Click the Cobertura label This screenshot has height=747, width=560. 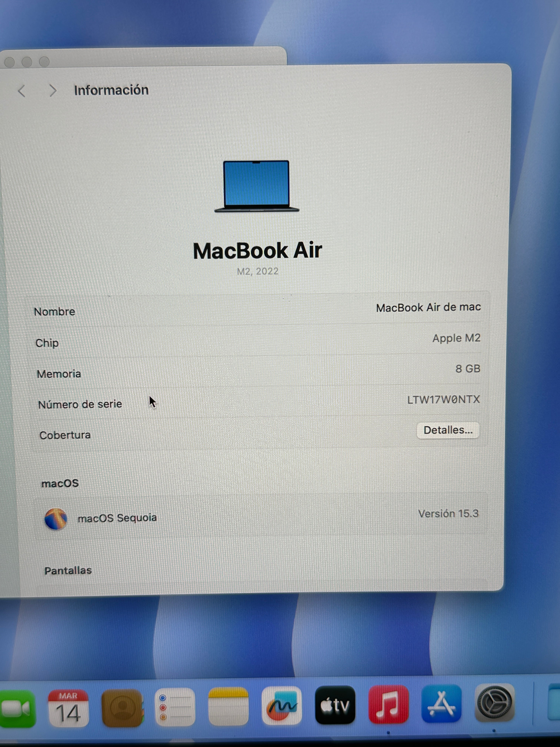(x=65, y=435)
